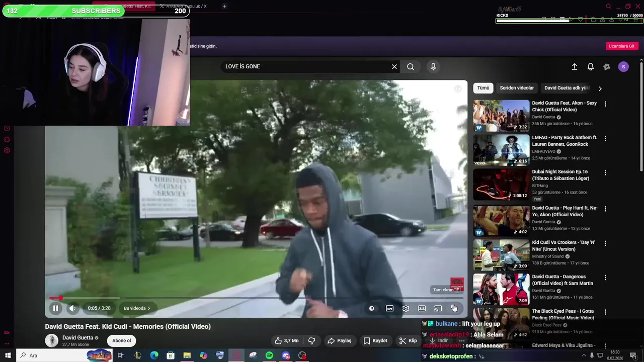Open options menu for Sexy Chick video
The width and height of the screenshot is (644, 362).
[x=605, y=104]
